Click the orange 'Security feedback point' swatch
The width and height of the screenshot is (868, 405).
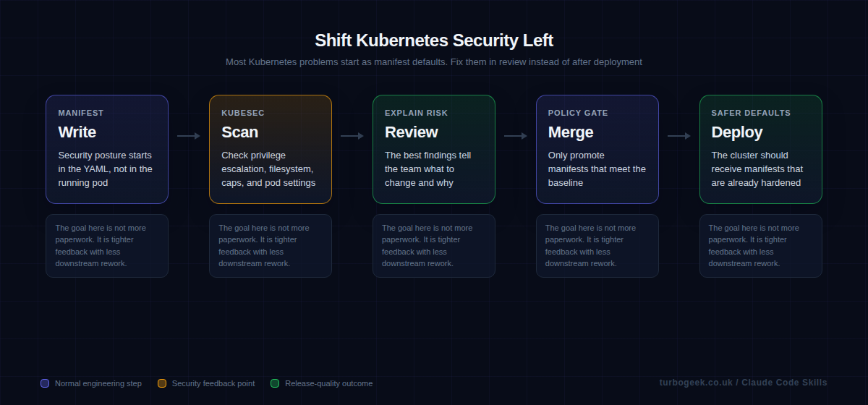click(162, 383)
